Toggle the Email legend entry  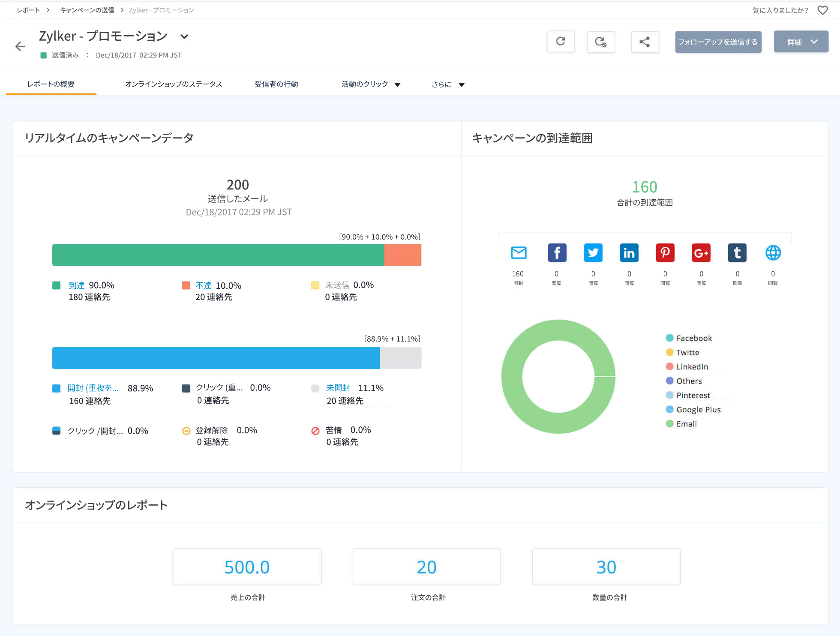click(x=681, y=424)
